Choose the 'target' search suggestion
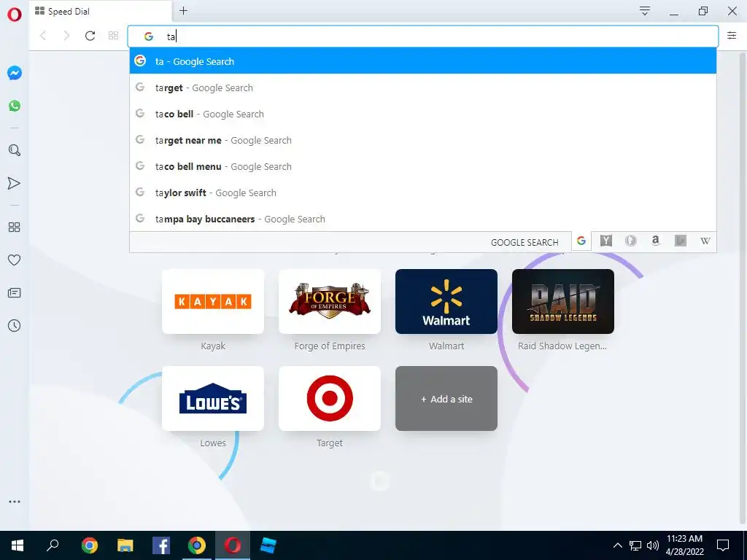Viewport: 747px width, 560px height. click(422, 87)
